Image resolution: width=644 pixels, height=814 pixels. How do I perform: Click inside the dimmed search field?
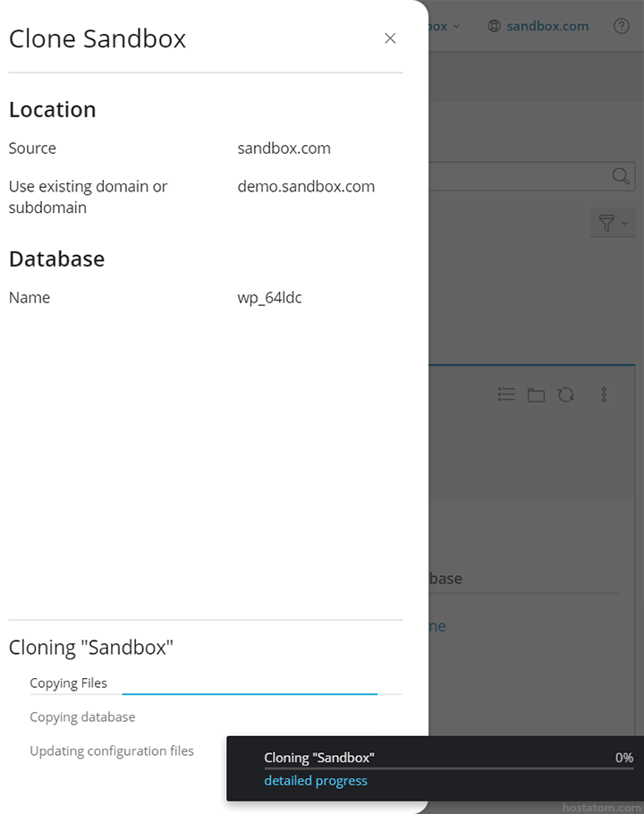click(519, 176)
